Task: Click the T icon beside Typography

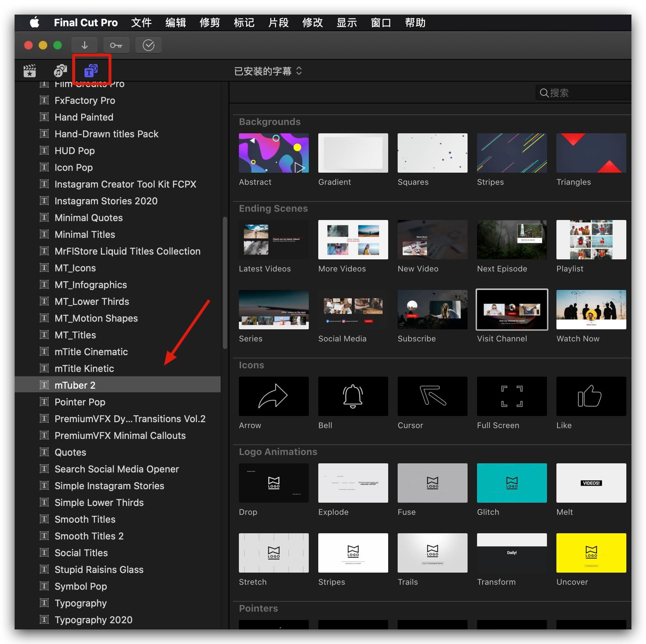Action: coord(44,603)
